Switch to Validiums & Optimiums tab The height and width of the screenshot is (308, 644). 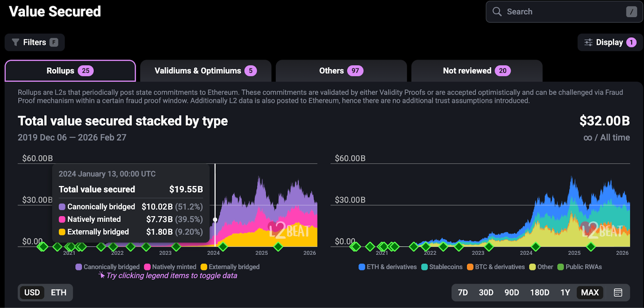click(206, 71)
